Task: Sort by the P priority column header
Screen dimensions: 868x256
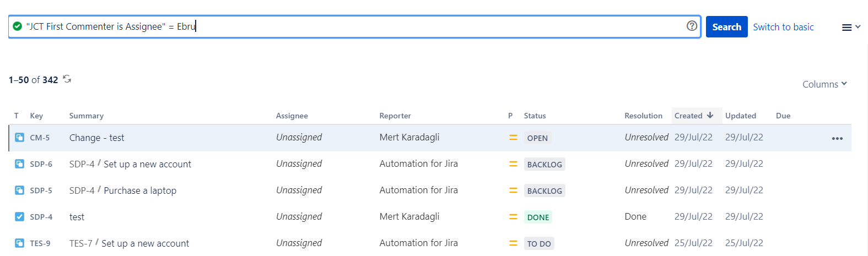Action: [510, 116]
